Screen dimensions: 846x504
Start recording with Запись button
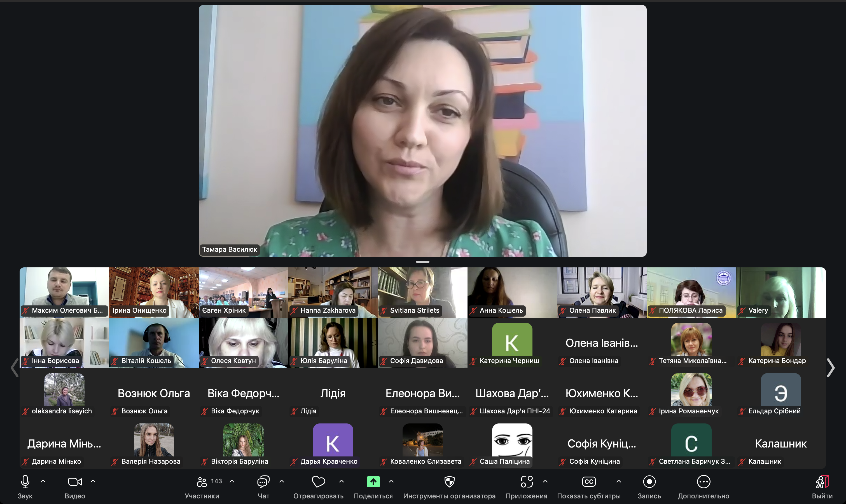[649, 481]
